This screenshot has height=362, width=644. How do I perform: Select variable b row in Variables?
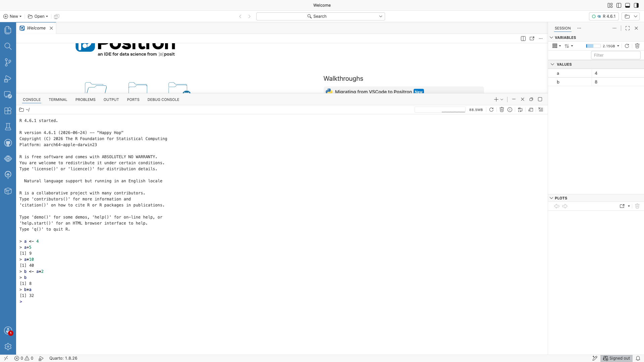596,82
